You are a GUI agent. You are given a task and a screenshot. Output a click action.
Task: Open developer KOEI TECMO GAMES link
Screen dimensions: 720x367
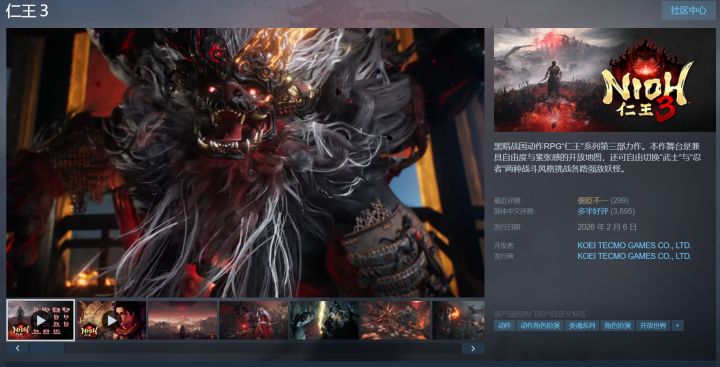(x=634, y=246)
